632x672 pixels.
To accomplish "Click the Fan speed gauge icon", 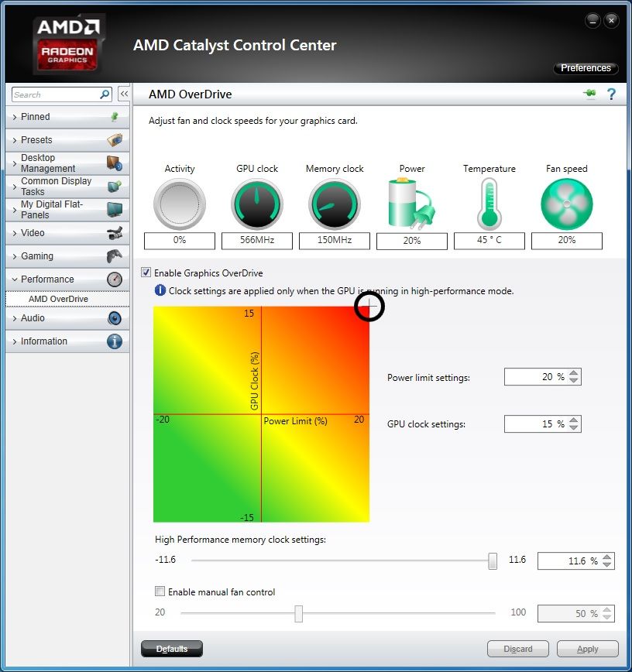I will click(x=566, y=204).
